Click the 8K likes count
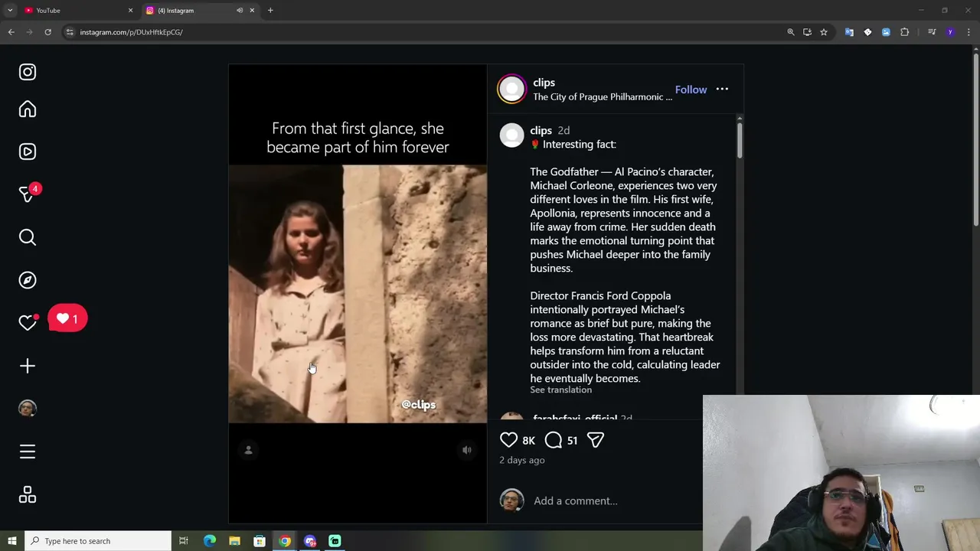 (x=528, y=441)
